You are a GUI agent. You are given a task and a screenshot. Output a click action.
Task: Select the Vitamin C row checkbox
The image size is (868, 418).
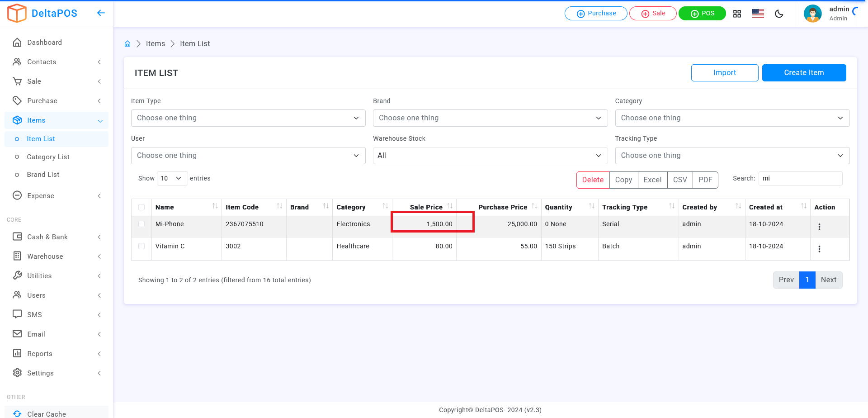[x=142, y=246]
